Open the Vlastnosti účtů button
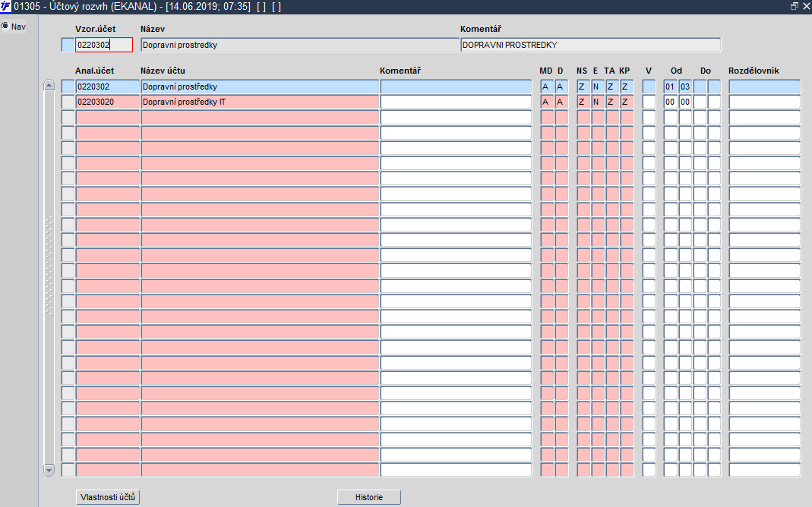The height and width of the screenshot is (507, 812). point(108,497)
